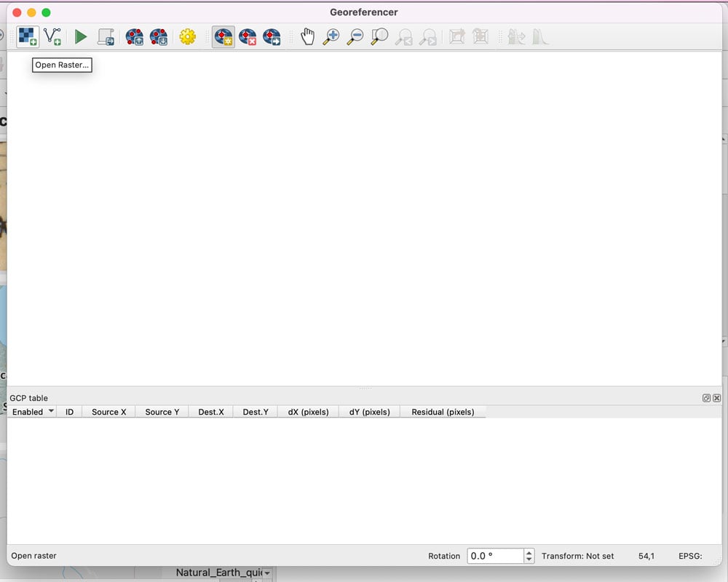Screen dimensions: 728x582
Task: Click the Save GCP Points icon
Action: (x=159, y=36)
